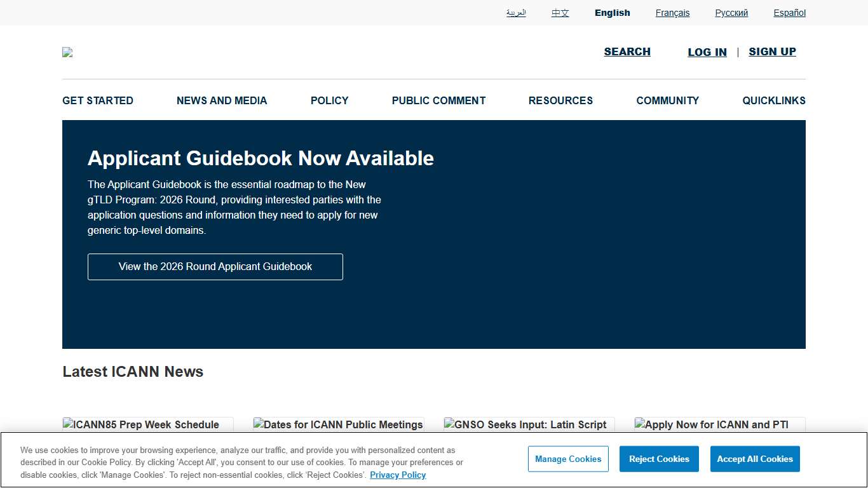Open the Manage Cookies dialog
This screenshot has height=488, width=868.
(x=567, y=459)
